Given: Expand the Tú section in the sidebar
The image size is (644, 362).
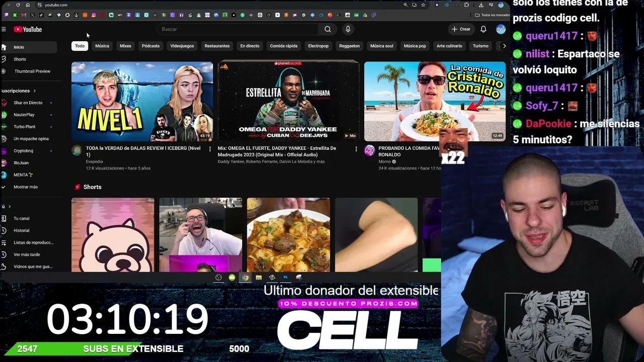Looking at the screenshot, I should (6, 207).
